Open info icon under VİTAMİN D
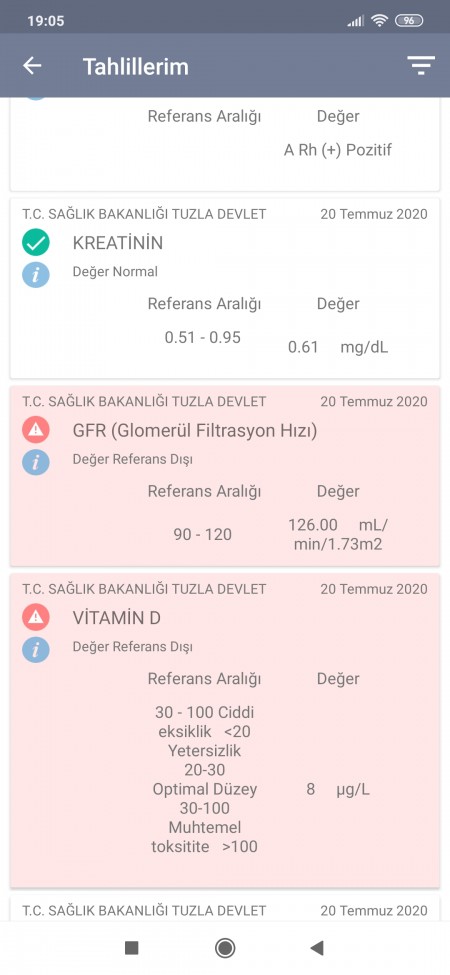 [x=36, y=649]
